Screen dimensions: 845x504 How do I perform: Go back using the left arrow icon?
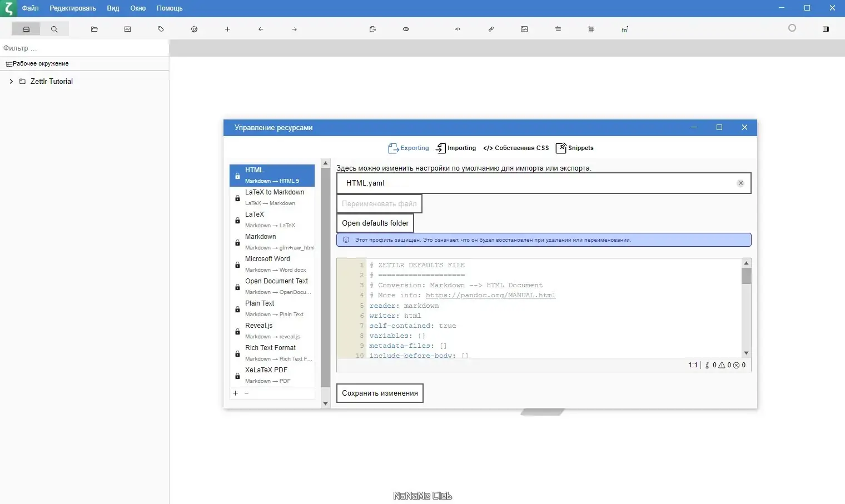[x=261, y=29]
